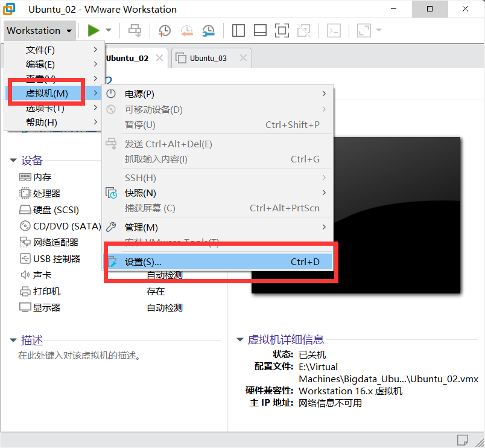The width and height of the screenshot is (485, 448).
Task: Click the settings icon beside 设置(S)
Action: [x=112, y=262]
